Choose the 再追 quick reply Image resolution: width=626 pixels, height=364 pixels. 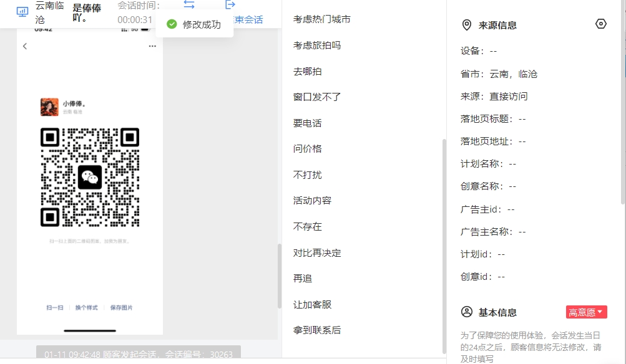click(x=303, y=278)
